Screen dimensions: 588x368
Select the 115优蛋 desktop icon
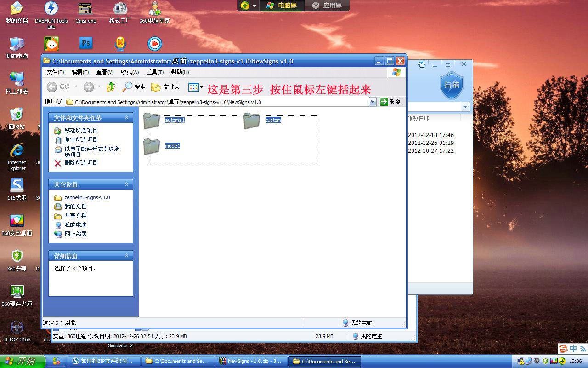tap(17, 190)
